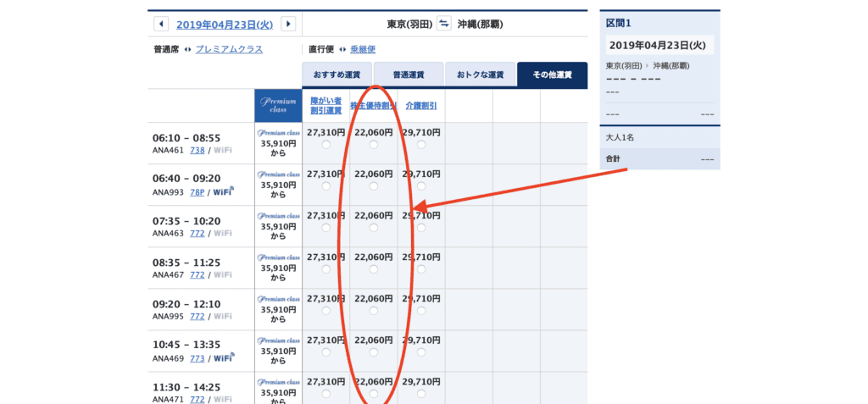This screenshot has height=404, width=868.
Task: Open aircraft type 772 link for ANA995
Action: pyautogui.click(x=197, y=317)
